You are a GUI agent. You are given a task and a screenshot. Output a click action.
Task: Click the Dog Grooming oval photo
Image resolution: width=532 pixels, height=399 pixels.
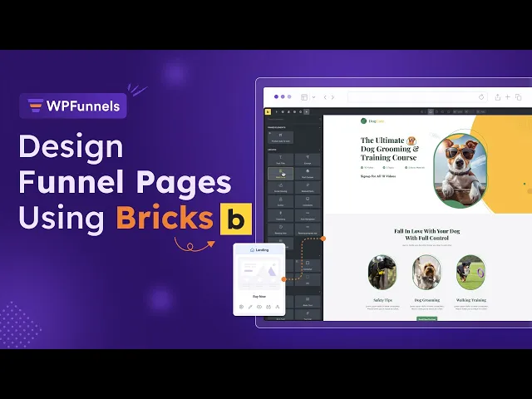(x=426, y=272)
